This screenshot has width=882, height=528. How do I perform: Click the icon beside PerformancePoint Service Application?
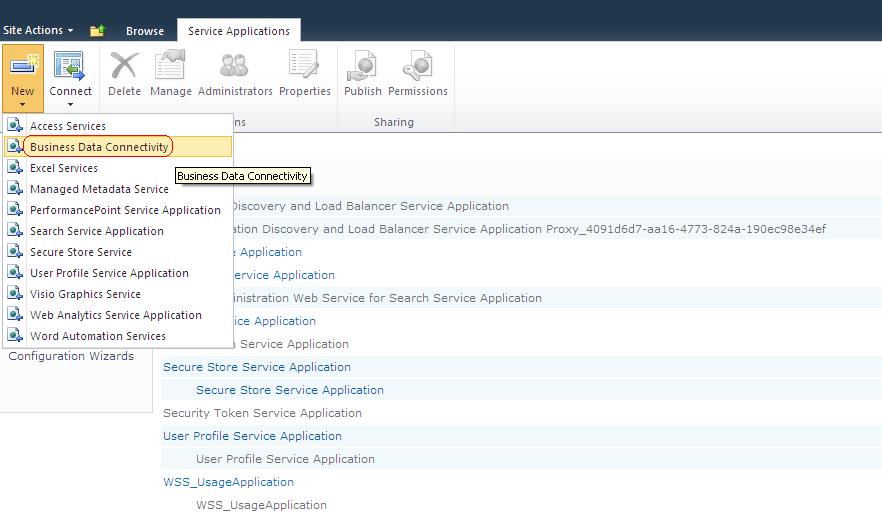coord(15,209)
